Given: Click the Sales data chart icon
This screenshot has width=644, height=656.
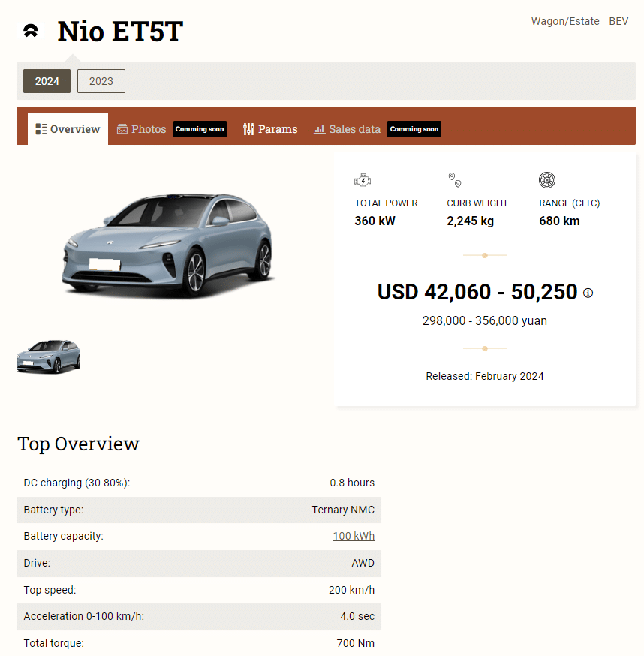Looking at the screenshot, I should point(318,128).
